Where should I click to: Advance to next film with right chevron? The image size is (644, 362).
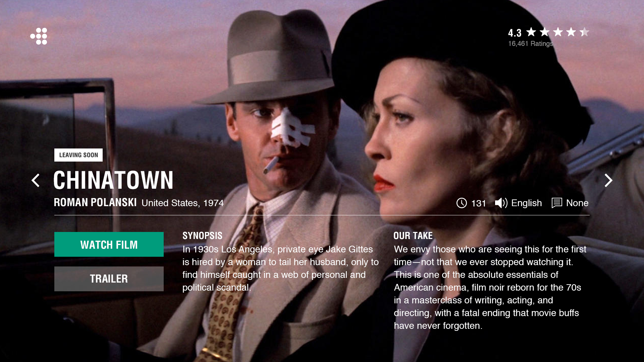[x=608, y=180]
